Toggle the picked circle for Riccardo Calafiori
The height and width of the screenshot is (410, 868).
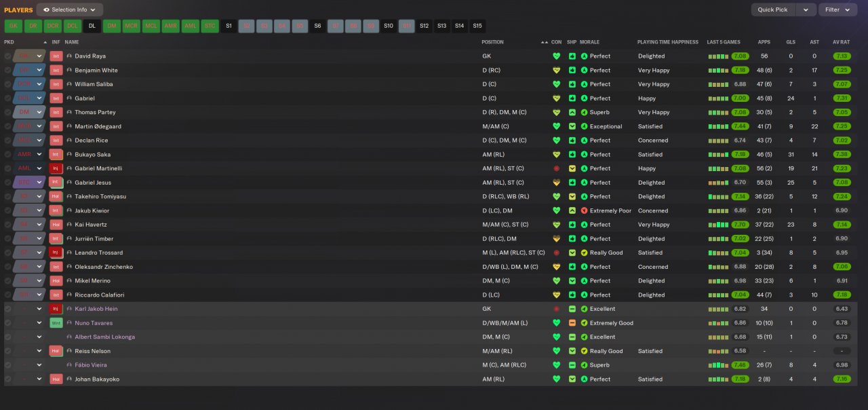(7, 295)
